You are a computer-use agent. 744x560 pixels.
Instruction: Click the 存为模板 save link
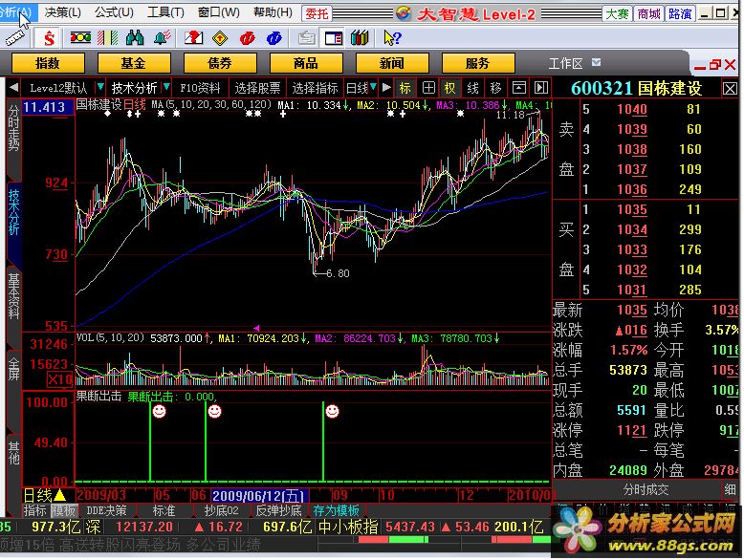click(336, 510)
